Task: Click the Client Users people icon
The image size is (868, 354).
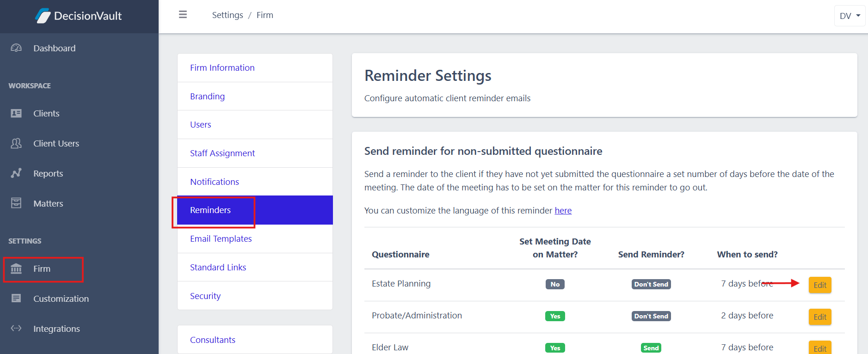Action: coord(16,143)
